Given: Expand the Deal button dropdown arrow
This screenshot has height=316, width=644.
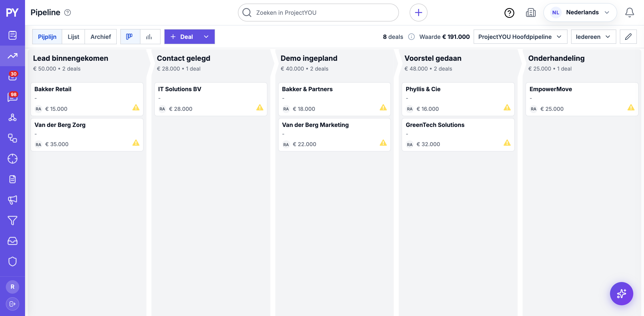Looking at the screenshot, I should point(206,37).
